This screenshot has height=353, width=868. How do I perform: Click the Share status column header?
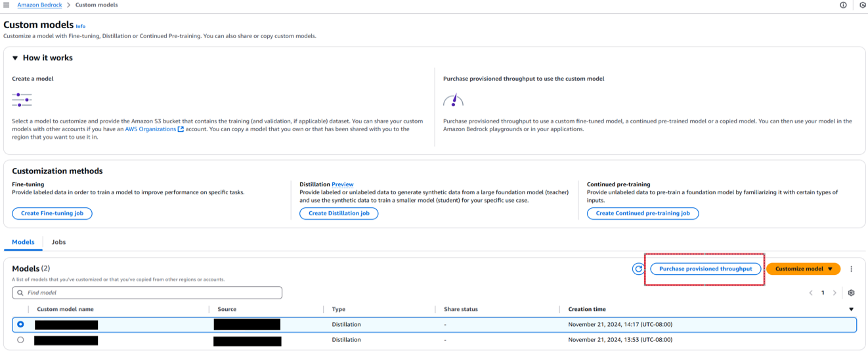click(461, 309)
